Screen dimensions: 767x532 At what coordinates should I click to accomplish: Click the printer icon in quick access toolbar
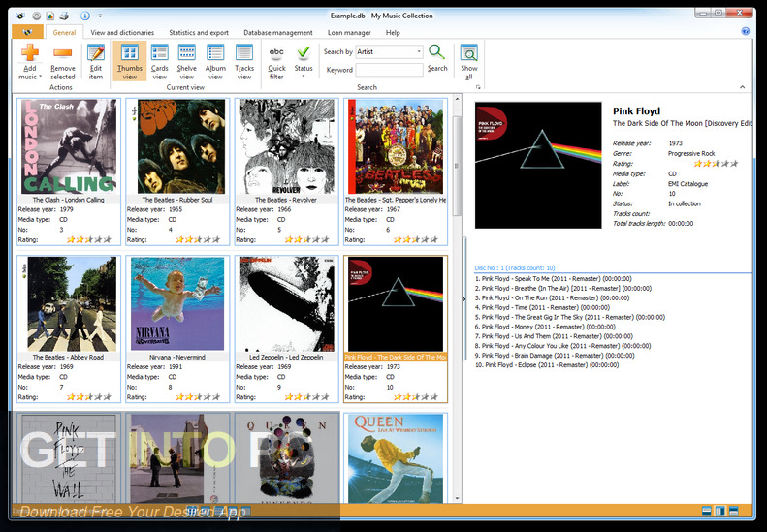[x=64, y=16]
